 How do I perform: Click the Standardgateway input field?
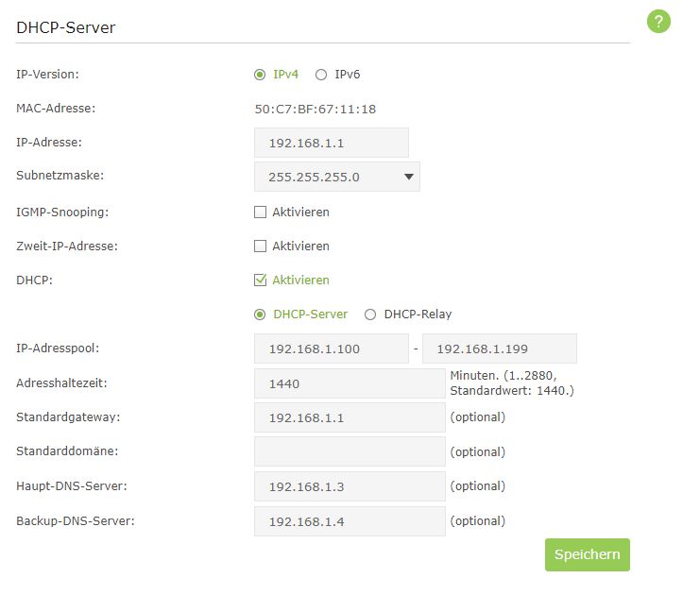tap(350, 417)
